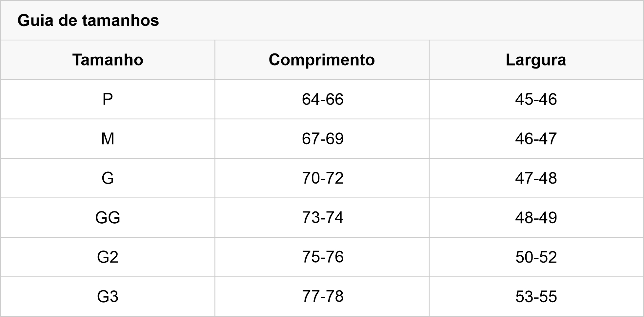The width and height of the screenshot is (644, 317).
Task: Click the 'Guia de tamanhos' title
Action: point(88,20)
